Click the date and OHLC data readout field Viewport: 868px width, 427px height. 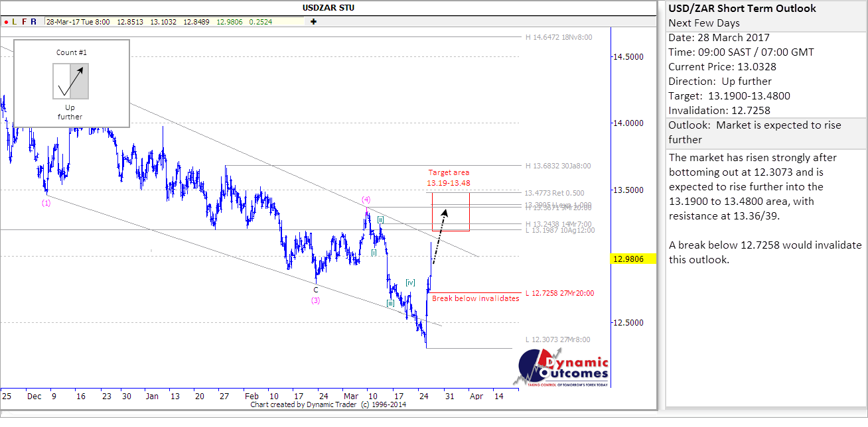tap(174, 21)
